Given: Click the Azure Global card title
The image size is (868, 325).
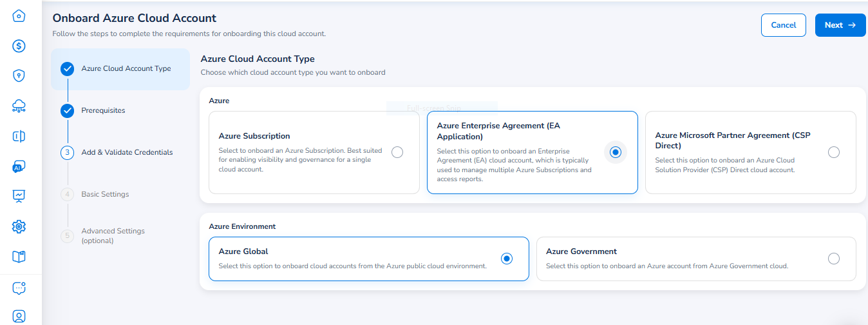Looking at the screenshot, I should 243,251.
